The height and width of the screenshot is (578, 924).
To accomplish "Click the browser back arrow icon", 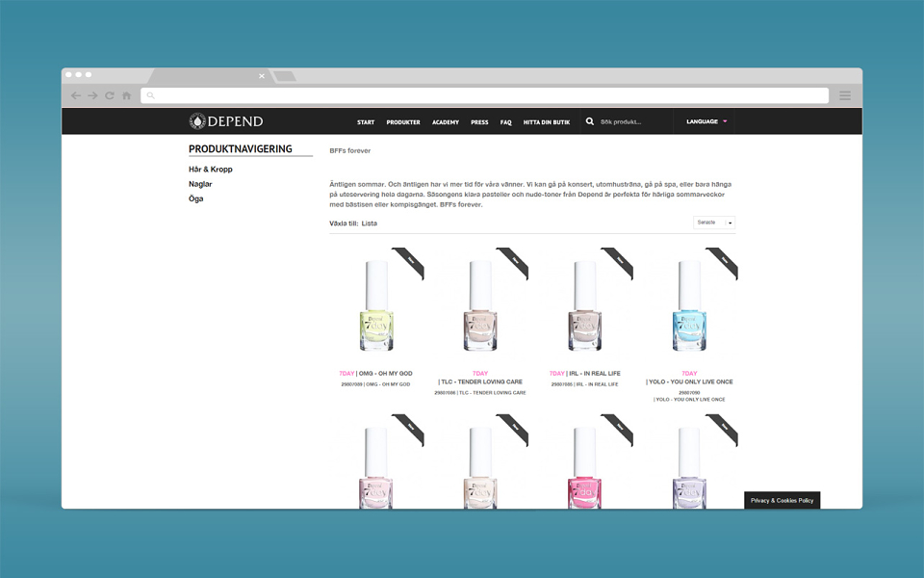I will click(76, 95).
